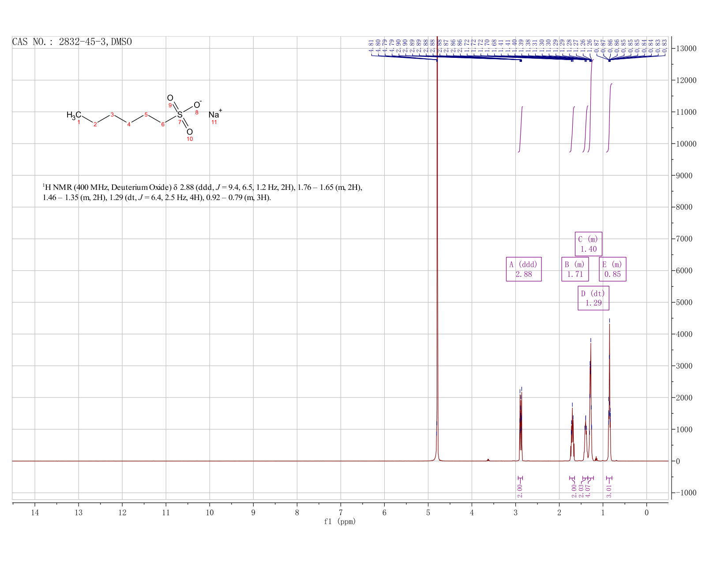728x563 pixels.
Task: Select the C (m) 1.40 multiplet box
Action: [x=589, y=244]
